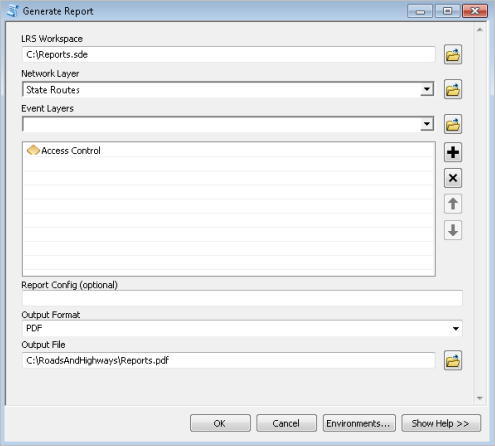This screenshot has height=446, width=495.
Task: Cancel the Generate Report dialog
Action: (286, 423)
